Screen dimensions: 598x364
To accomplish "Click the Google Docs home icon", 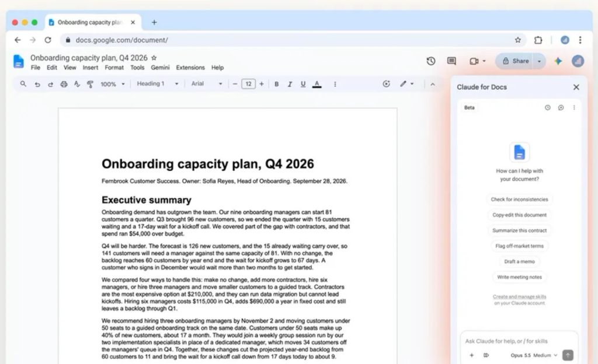I will [x=18, y=61].
